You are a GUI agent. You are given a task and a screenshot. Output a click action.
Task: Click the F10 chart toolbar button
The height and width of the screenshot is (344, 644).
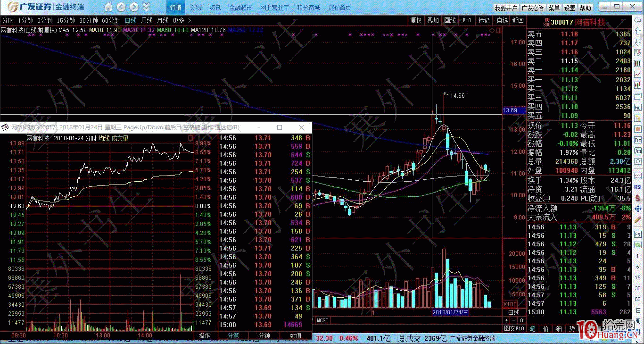[x=467, y=20]
